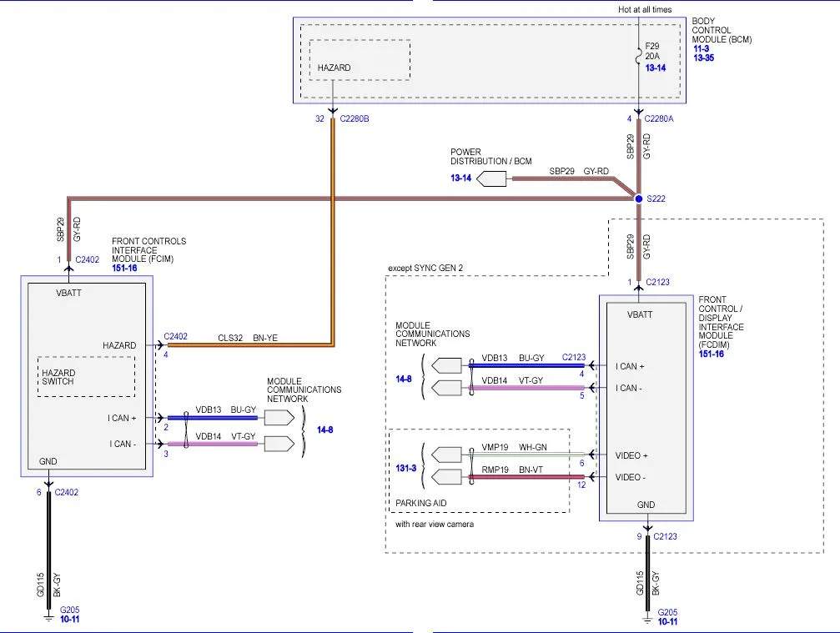Click VBATT terminal in FCDIM
Viewport: 840px width, 633px height.
(x=640, y=315)
